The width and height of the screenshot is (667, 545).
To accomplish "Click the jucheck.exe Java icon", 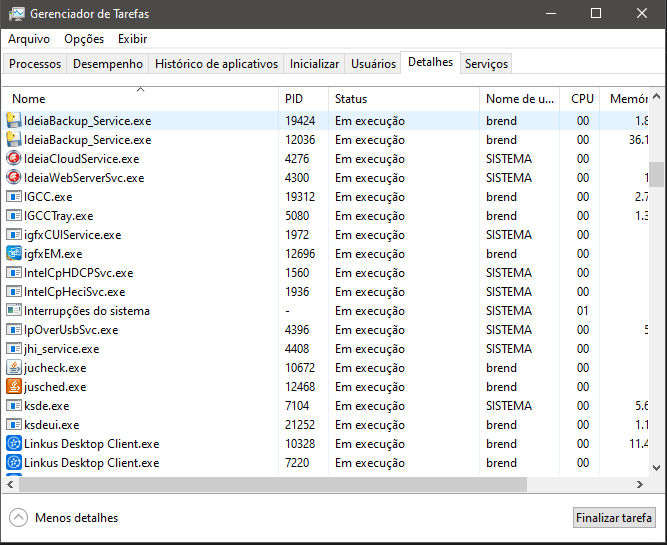I will pyautogui.click(x=14, y=367).
